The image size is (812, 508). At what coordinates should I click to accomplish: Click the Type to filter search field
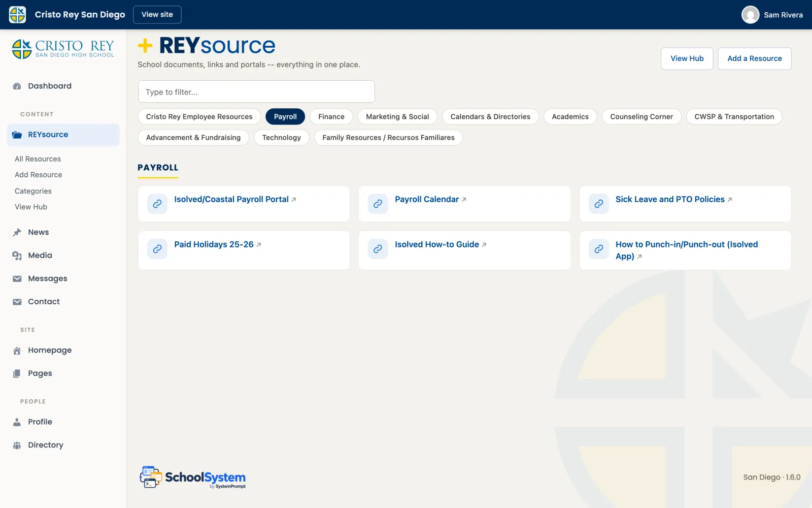click(256, 92)
